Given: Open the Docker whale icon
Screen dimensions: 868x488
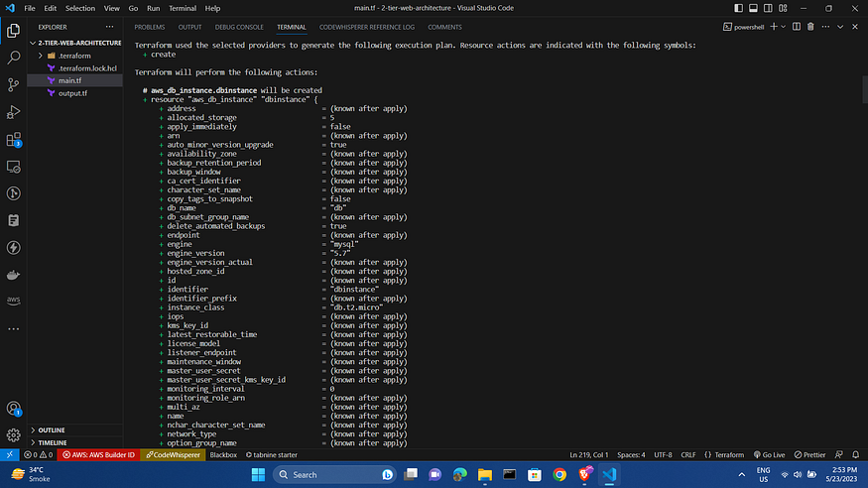Looking at the screenshot, I should pyautogui.click(x=13, y=275).
